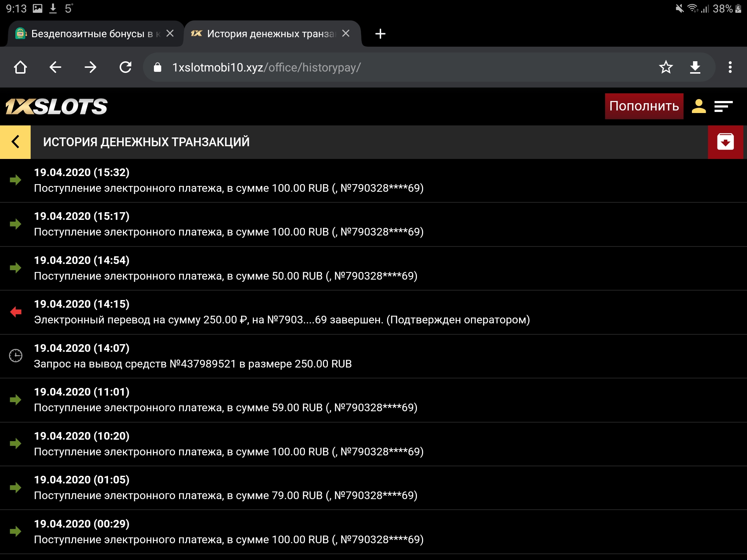
Task: Open the user profile icon
Action: click(x=698, y=106)
